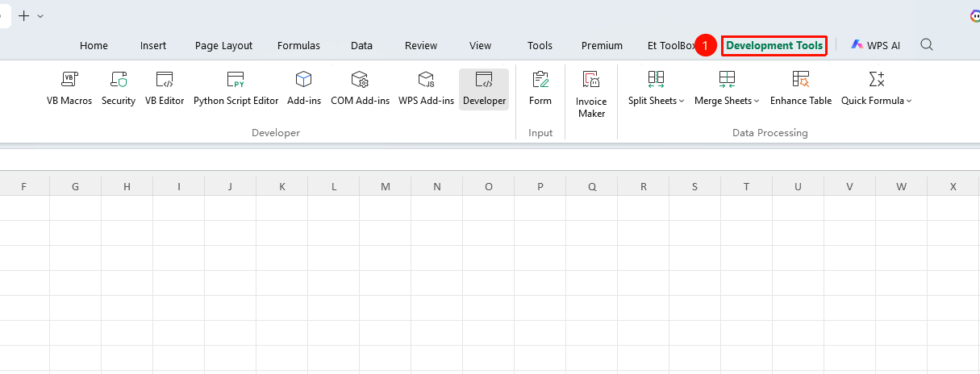980x374 pixels.
Task: Open the Premium tab
Action: (x=602, y=46)
